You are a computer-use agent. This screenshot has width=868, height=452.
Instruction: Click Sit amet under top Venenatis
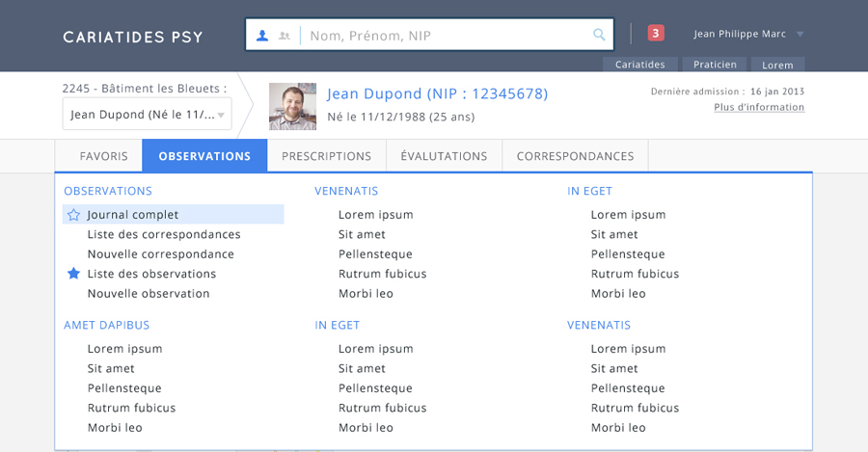click(x=362, y=234)
